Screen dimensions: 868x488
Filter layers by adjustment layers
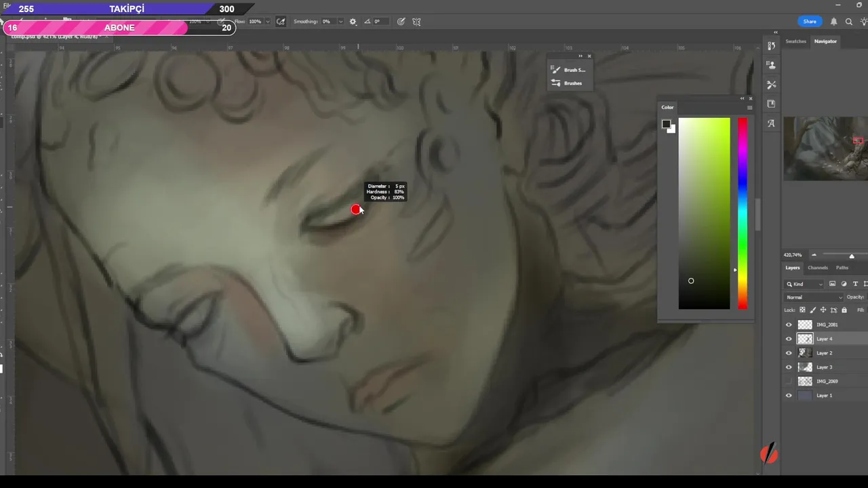click(844, 284)
